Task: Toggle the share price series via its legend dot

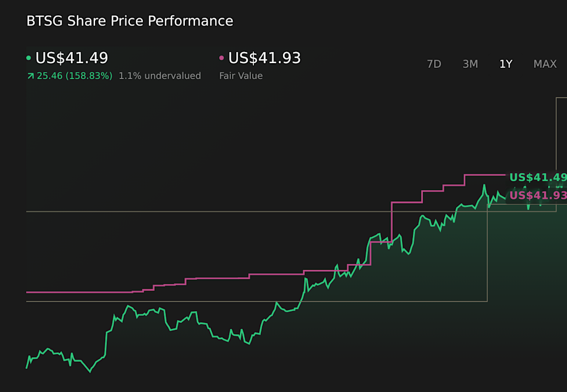Action: tap(29, 58)
